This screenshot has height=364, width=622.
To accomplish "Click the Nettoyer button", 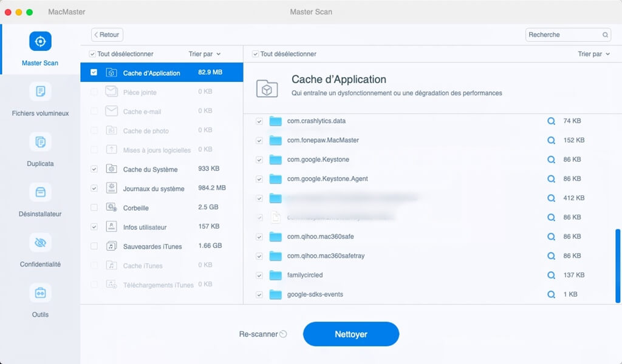I will tap(350, 334).
